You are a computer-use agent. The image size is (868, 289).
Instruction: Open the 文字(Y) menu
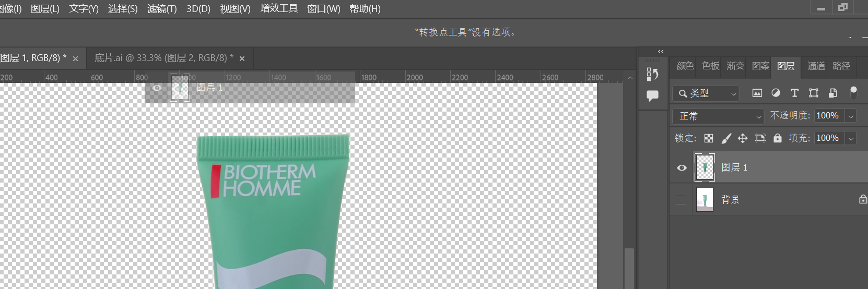84,9
